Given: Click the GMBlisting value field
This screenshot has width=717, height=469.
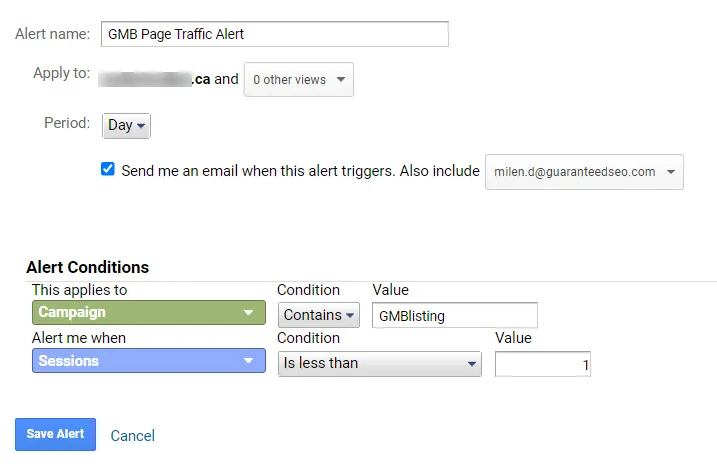Looking at the screenshot, I should tap(454, 316).
